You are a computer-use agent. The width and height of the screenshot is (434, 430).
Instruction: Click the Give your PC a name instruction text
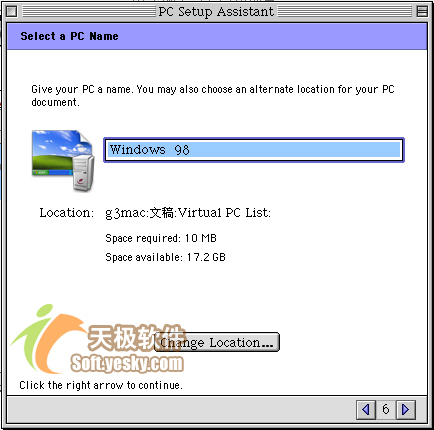(x=213, y=96)
